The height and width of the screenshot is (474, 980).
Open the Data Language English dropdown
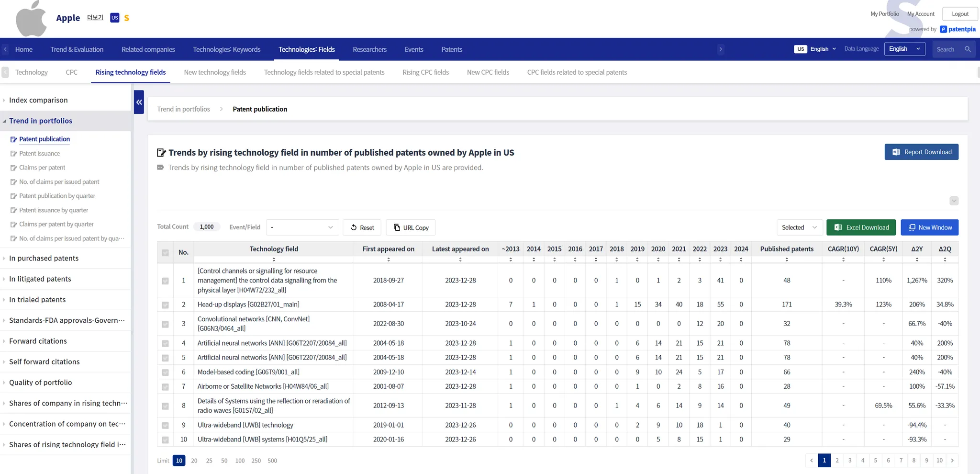point(904,49)
